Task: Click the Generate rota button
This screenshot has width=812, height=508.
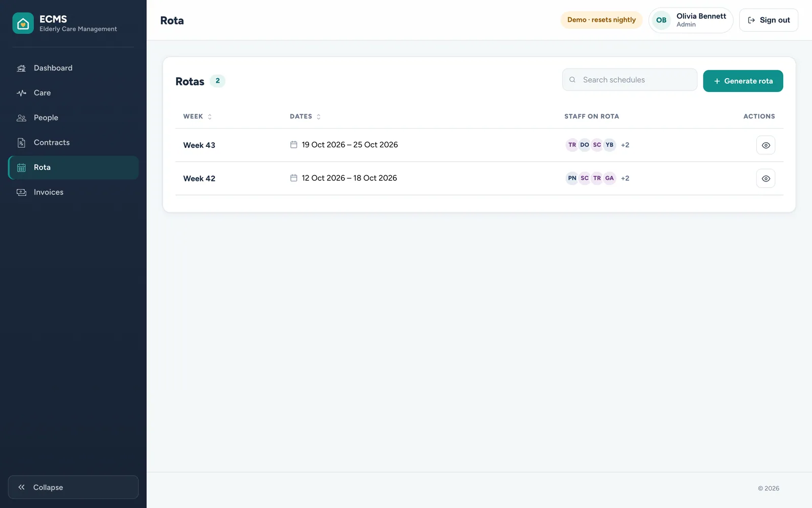Action: (743, 81)
